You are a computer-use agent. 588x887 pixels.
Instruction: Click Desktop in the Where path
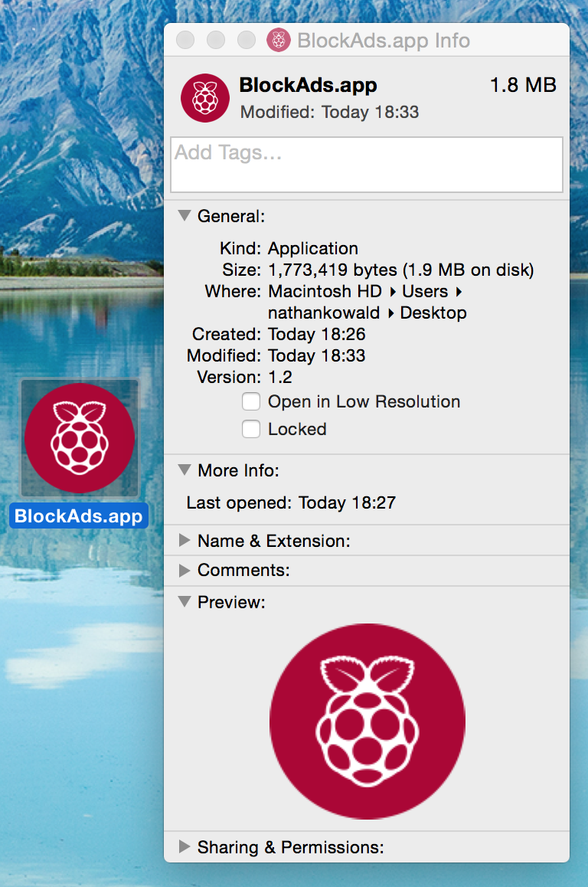coord(433,313)
